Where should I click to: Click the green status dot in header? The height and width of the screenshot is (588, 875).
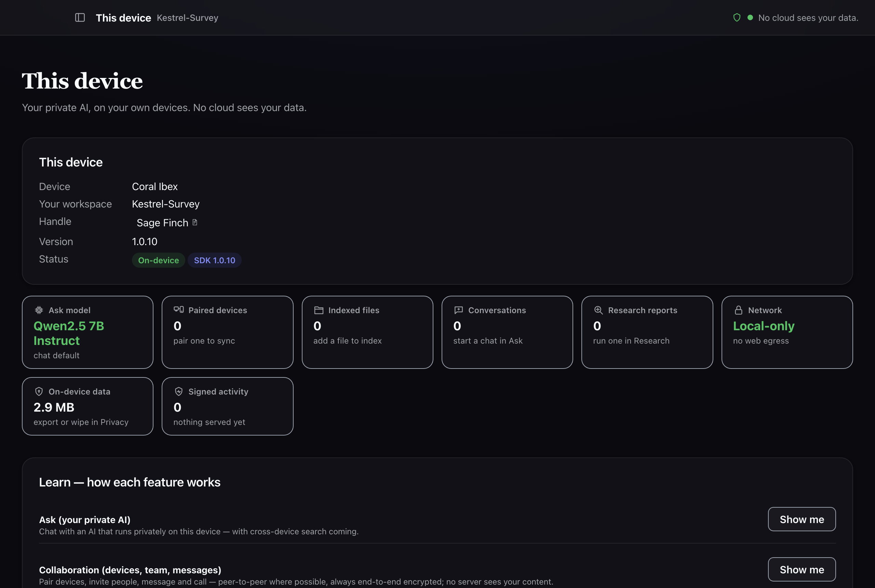point(750,18)
